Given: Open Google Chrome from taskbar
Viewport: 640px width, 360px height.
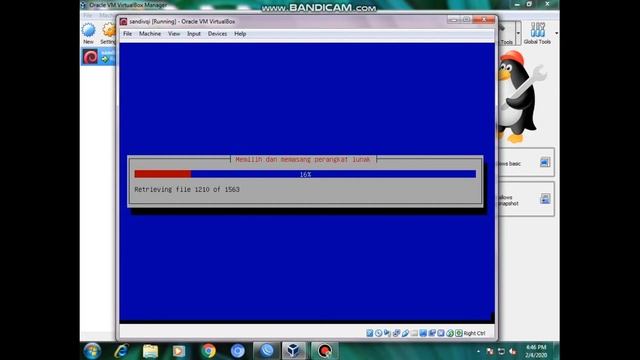Looking at the screenshot, I should 208,351.
